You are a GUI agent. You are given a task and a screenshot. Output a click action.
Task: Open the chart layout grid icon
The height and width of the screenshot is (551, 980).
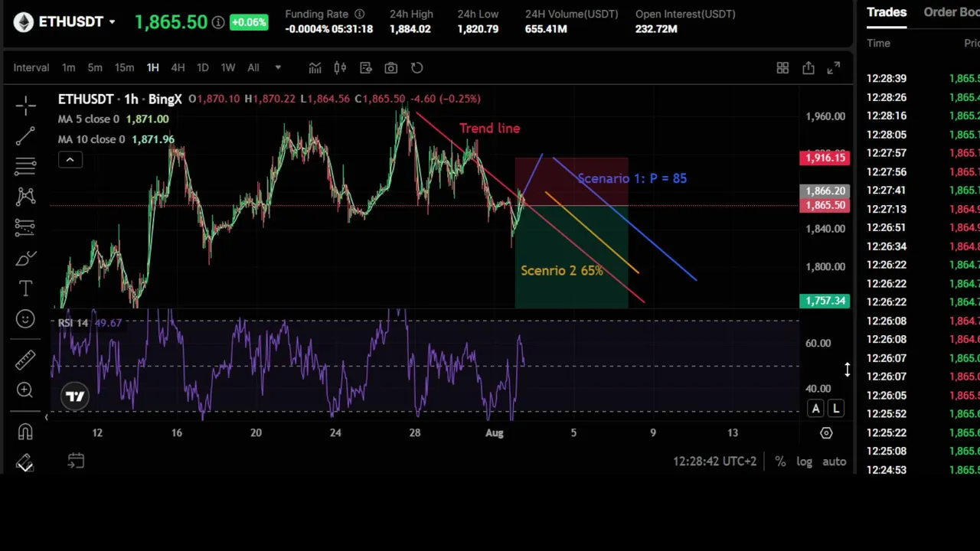pyautogui.click(x=782, y=68)
